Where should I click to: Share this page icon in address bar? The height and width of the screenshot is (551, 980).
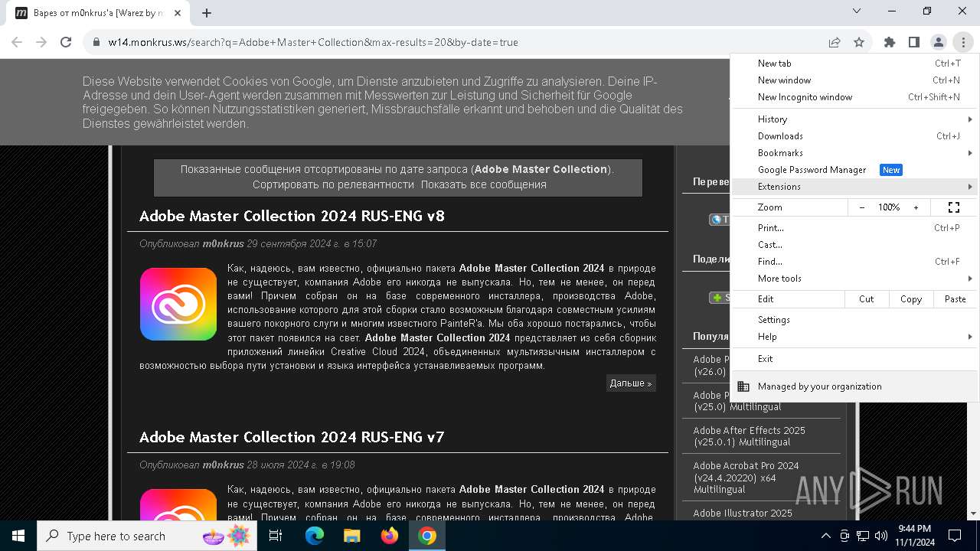point(835,42)
